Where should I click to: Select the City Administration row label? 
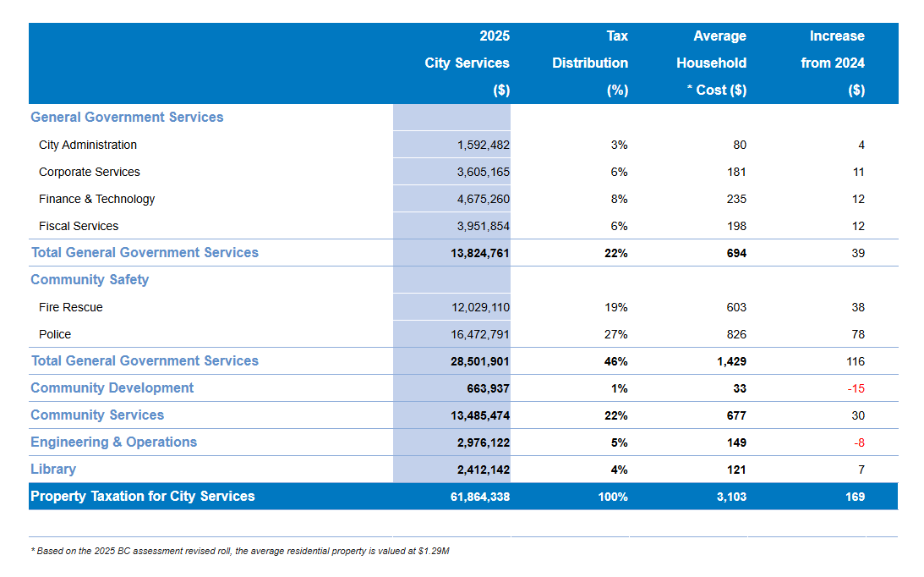88,146
